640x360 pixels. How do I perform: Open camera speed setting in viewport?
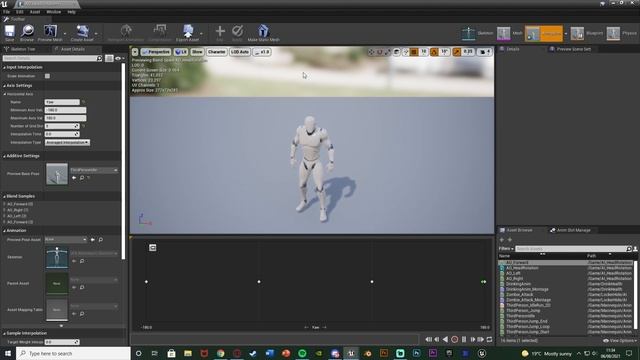coord(484,52)
